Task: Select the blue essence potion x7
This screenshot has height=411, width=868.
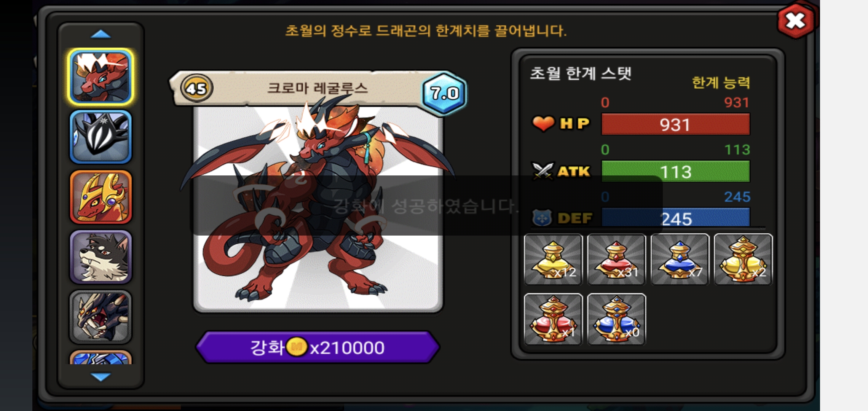Action: click(x=680, y=259)
